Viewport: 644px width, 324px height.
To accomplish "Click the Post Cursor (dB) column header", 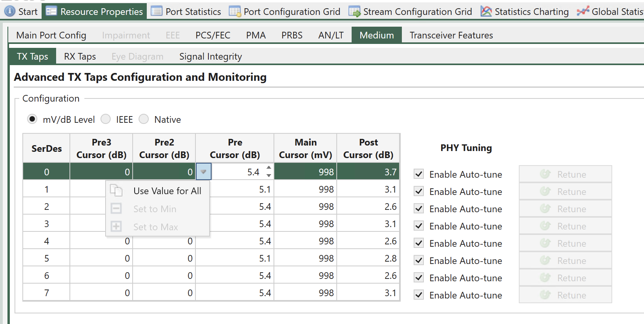I will coord(369,148).
